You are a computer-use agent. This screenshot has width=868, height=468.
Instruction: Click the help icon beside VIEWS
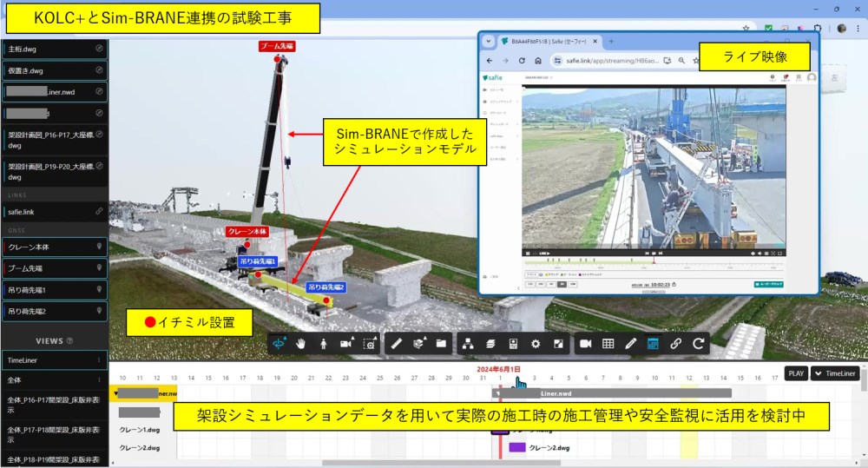click(69, 341)
